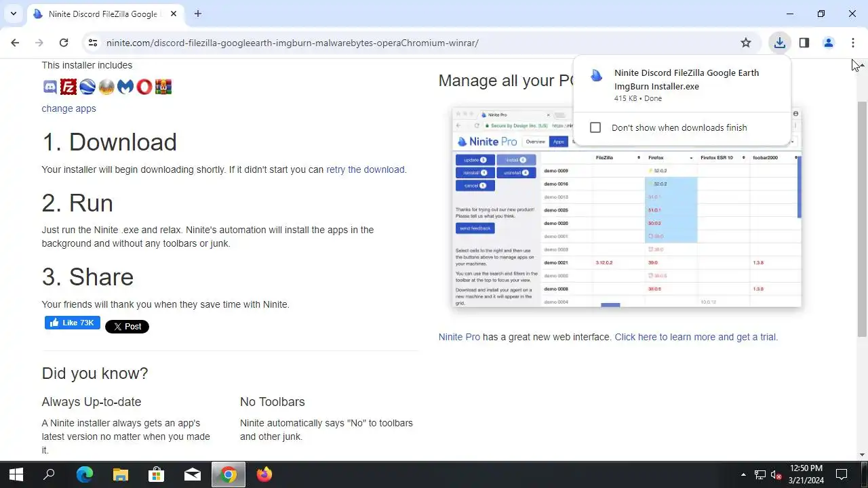Go back to the previous page

tap(15, 43)
